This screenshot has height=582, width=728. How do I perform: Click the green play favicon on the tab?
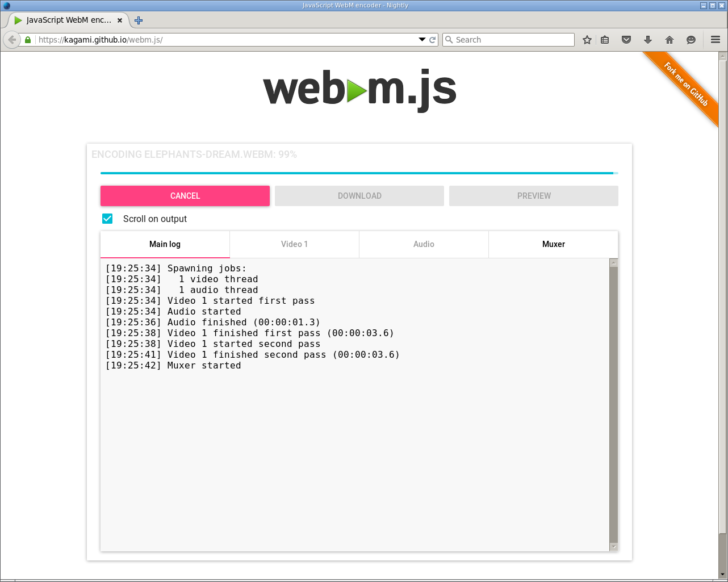coord(18,20)
